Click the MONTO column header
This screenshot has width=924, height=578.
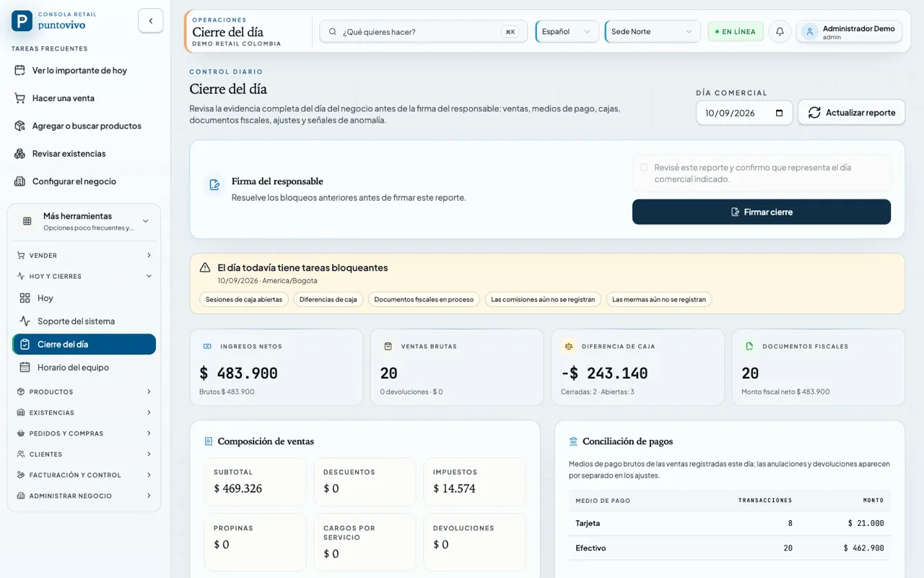pos(873,501)
